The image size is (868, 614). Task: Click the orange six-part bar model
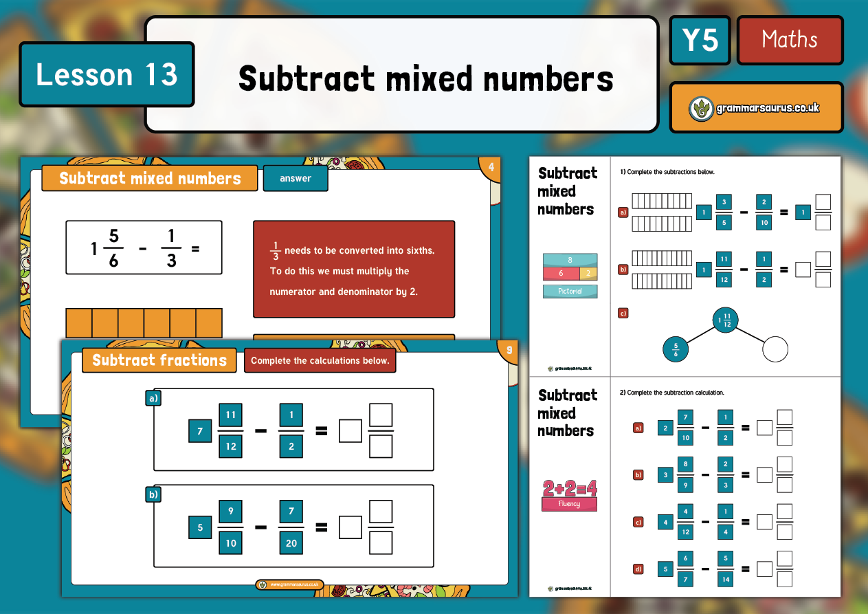[x=144, y=323]
